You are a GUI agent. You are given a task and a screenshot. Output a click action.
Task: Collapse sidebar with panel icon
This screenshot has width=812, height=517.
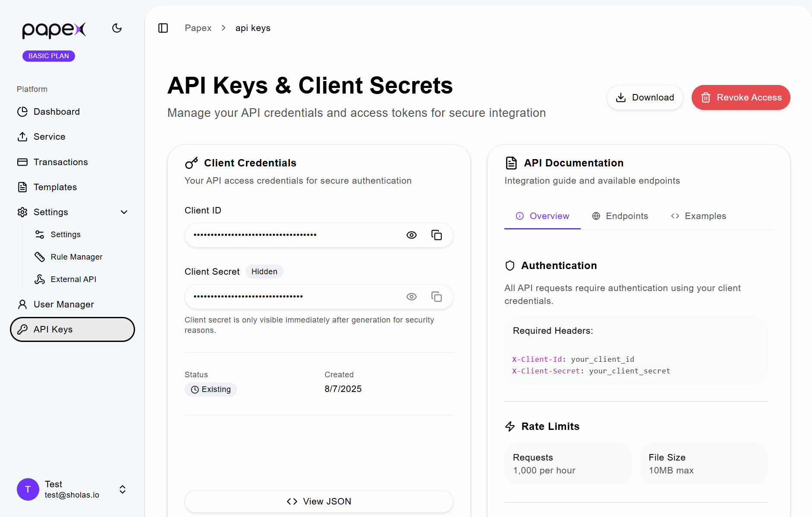(163, 28)
